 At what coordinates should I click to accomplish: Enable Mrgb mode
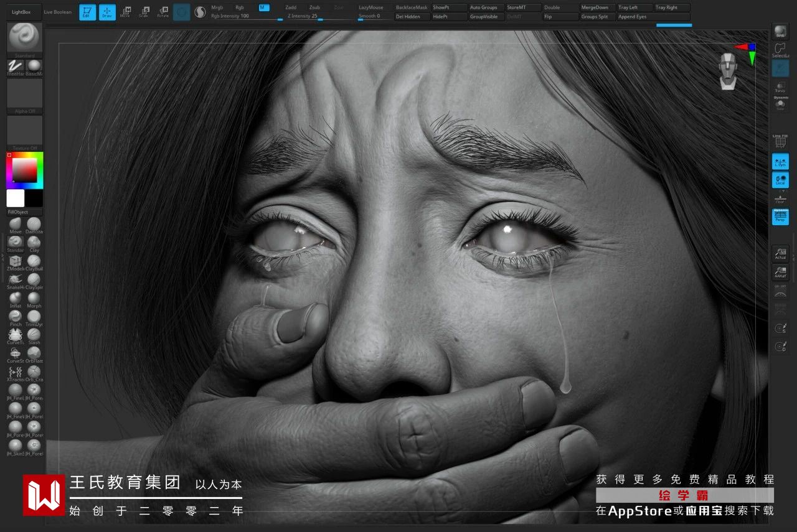coord(217,7)
